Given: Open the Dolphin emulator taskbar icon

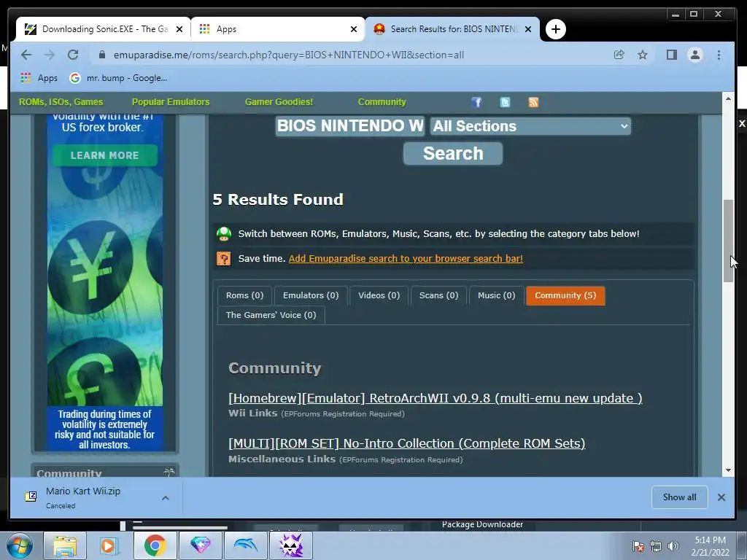Looking at the screenshot, I should (245, 545).
